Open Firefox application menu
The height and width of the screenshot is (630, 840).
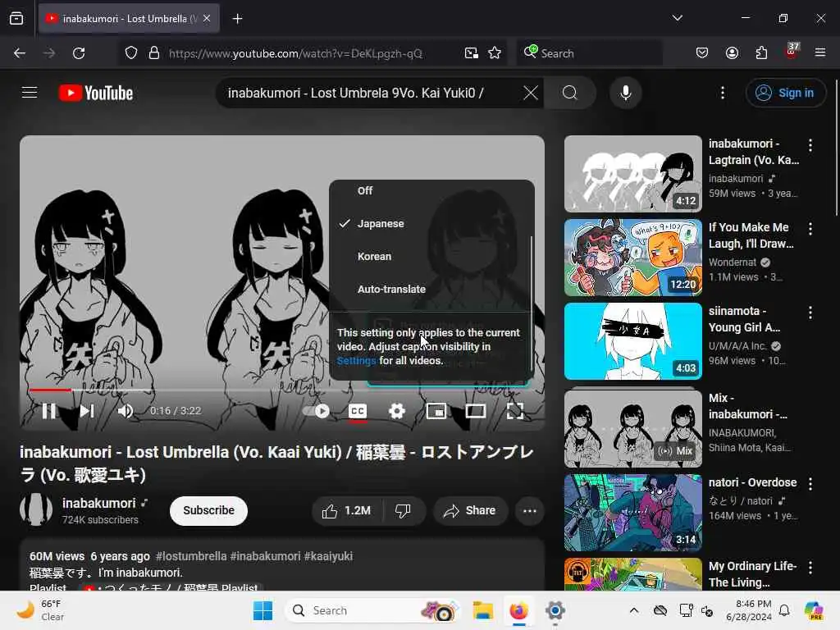click(x=820, y=53)
